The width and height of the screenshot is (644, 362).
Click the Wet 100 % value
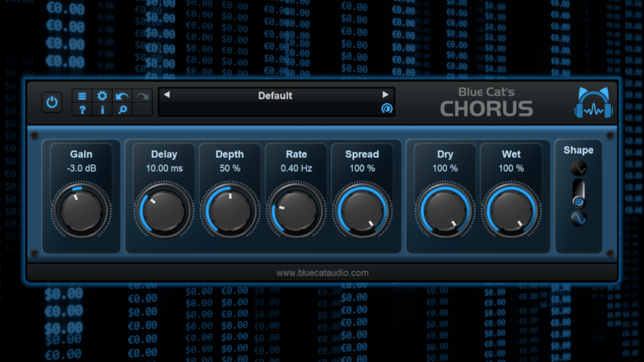tap(511, 168)
